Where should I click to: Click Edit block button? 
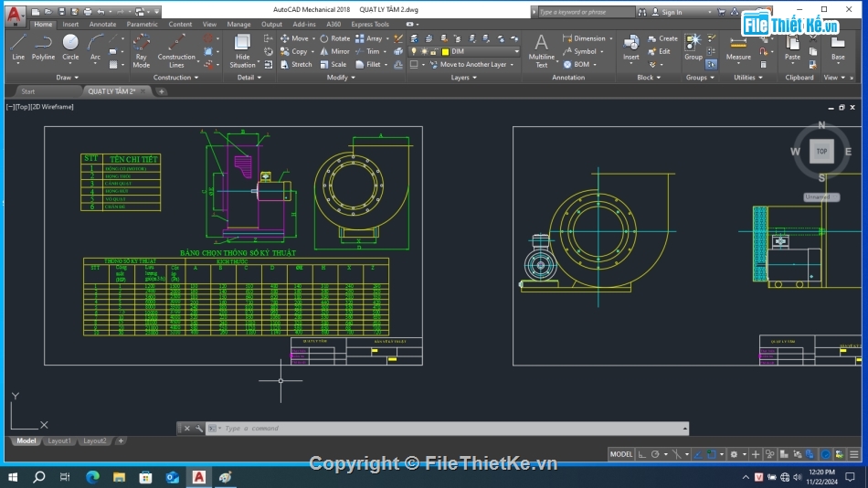point(660,51)
